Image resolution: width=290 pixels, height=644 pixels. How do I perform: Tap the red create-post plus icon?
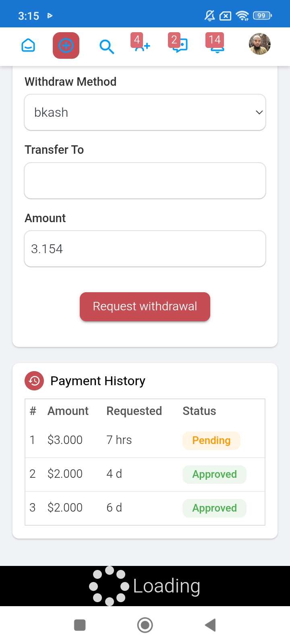point(66,46)
